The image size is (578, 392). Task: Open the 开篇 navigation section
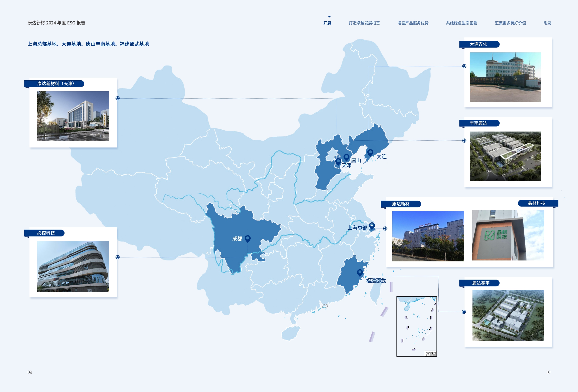click(327, 23)
